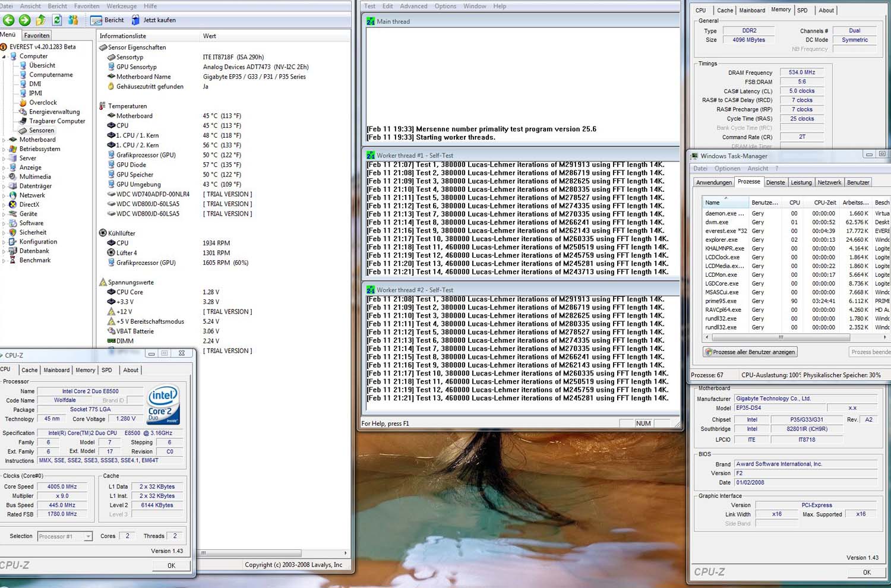Viewport: 891px width, 588px height.
Task: Expand the Betriebssystem tree node
Action: [4, 149]
